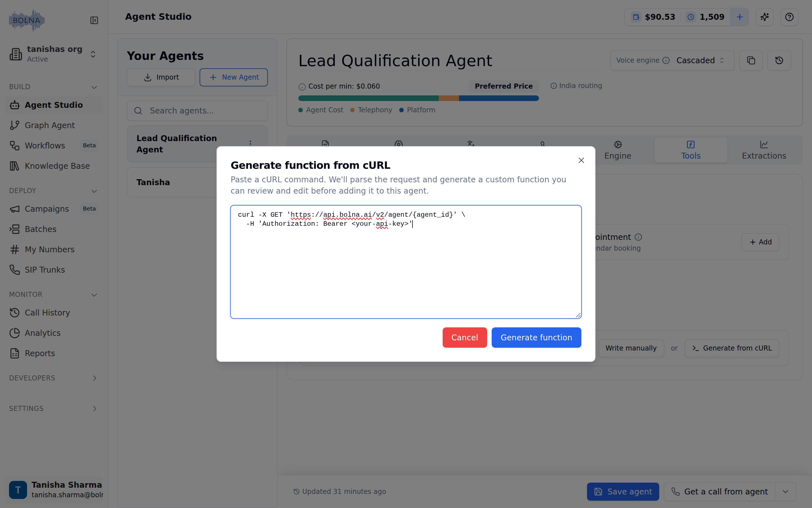Screen dimensions: 812x508
Task: Click the agent version history icon
Action: pos(779,60)
